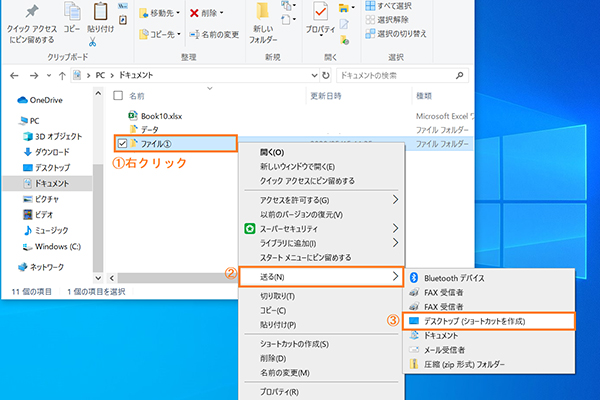Screen dimensions: 600x400
Task: Uncheck the ファイル① checkbox
Action: (122, 144)
